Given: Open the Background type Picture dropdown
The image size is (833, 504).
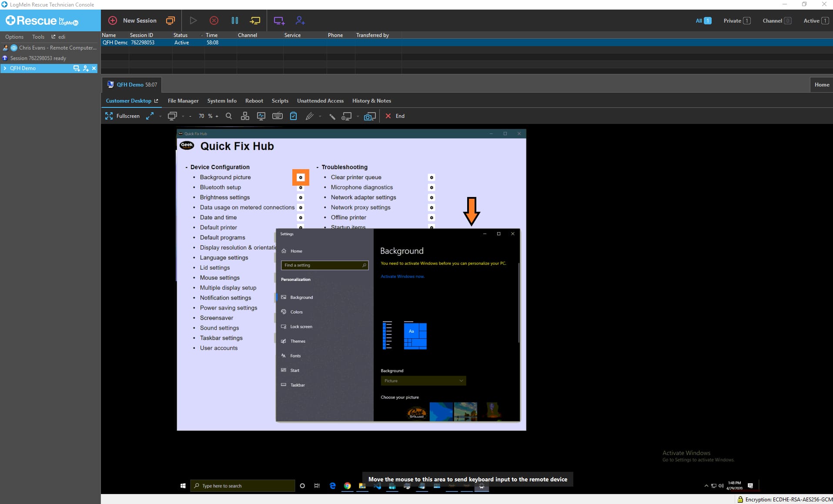Looking at the screenshot, I should pos(423,381).
